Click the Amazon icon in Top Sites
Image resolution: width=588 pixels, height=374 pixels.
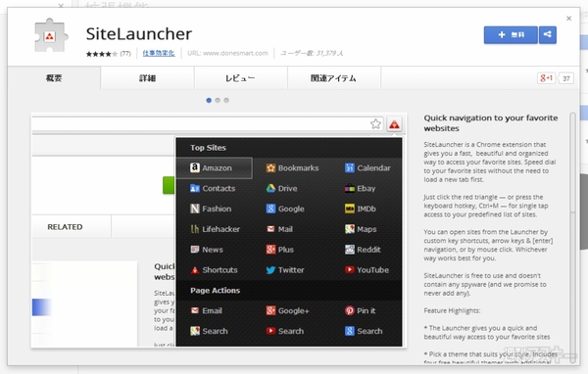195,167
